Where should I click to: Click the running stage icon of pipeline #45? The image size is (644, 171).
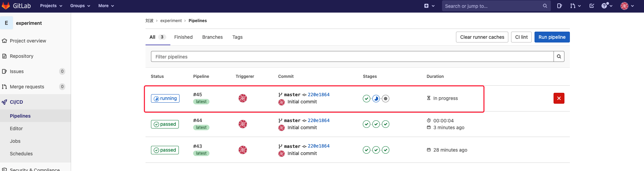point(376,99)
